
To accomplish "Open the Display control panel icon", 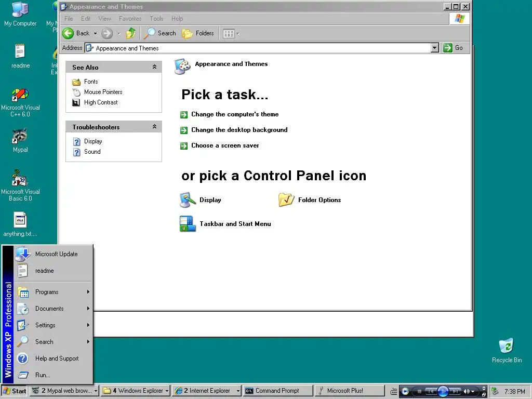I will point(200,200).
